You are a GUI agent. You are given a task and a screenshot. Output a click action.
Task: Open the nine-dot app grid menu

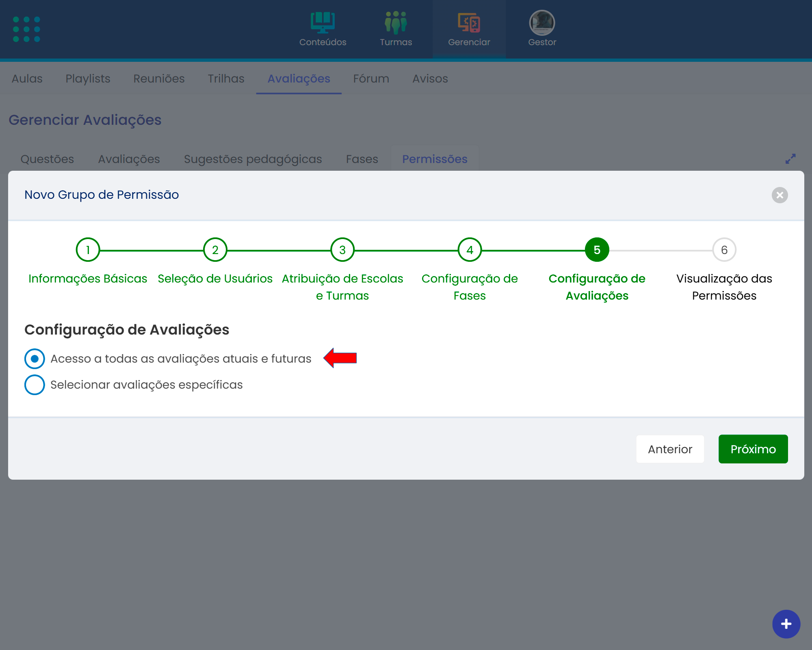coord(26,29)
